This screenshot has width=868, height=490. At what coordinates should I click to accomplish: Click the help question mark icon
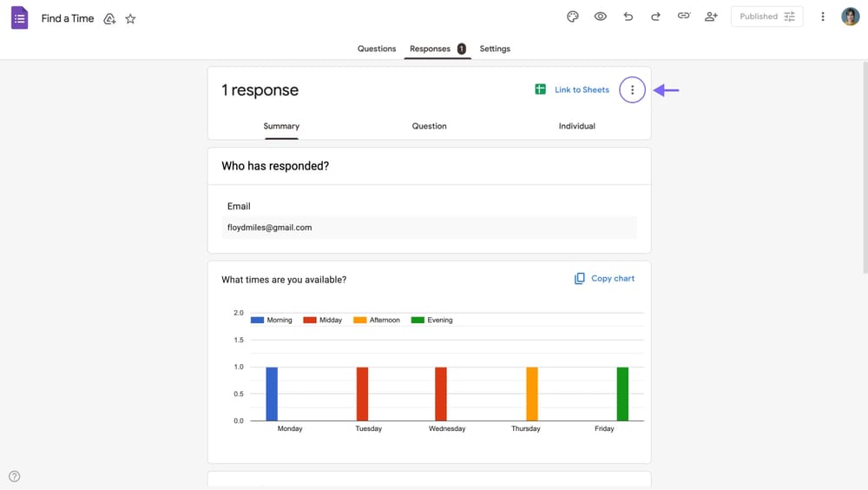(14, 476)
